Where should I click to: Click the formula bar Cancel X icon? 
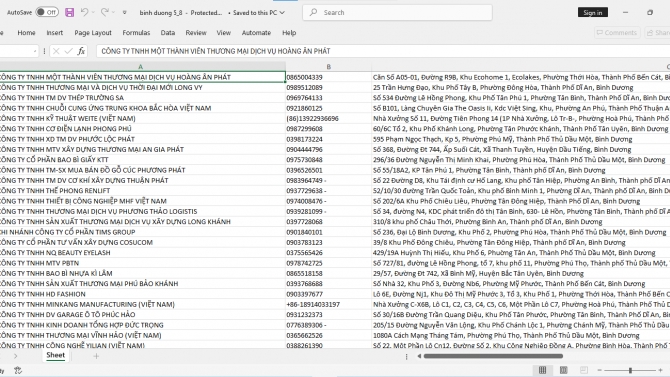pyautogui.click(x=56, y=51)
